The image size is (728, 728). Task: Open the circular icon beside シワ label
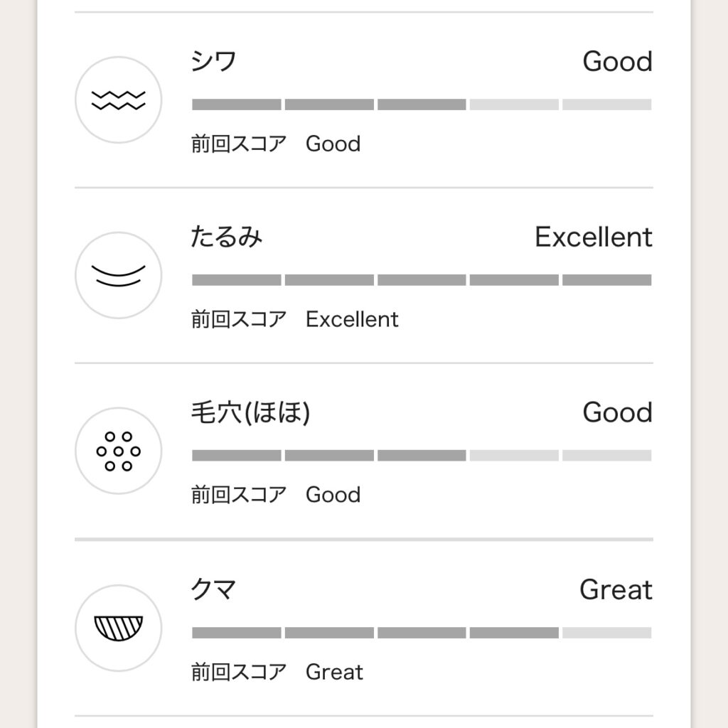[x=118, y=100]
